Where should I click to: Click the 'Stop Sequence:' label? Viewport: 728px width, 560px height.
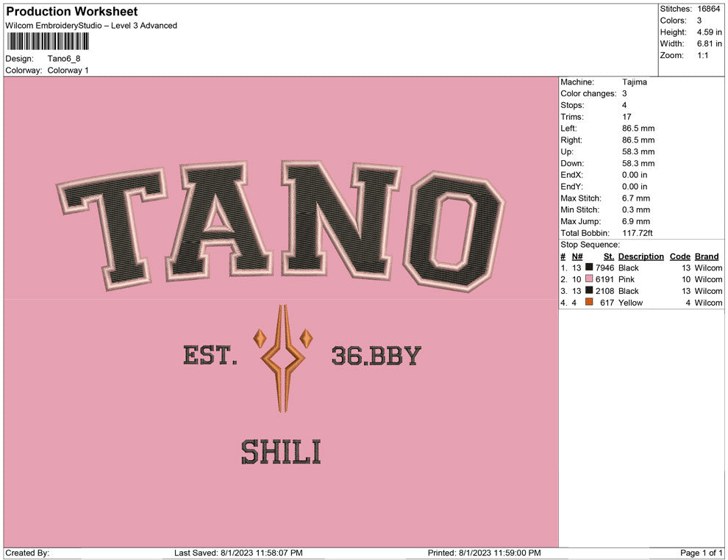click(590, 245)
